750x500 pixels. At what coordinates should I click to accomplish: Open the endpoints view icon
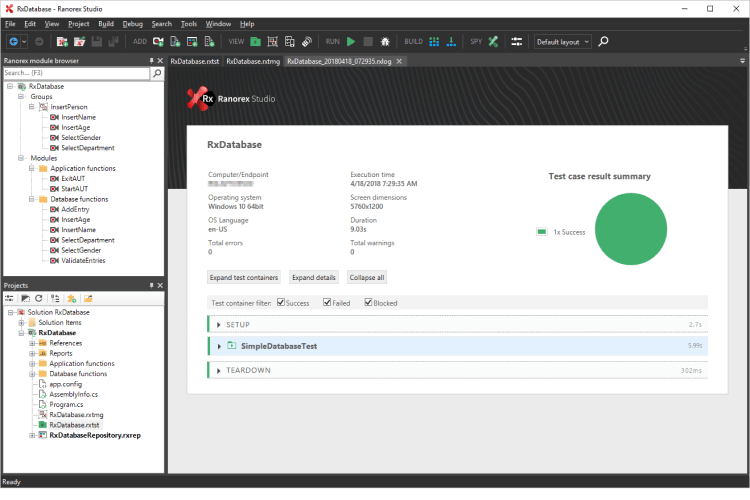pos(307,42)
